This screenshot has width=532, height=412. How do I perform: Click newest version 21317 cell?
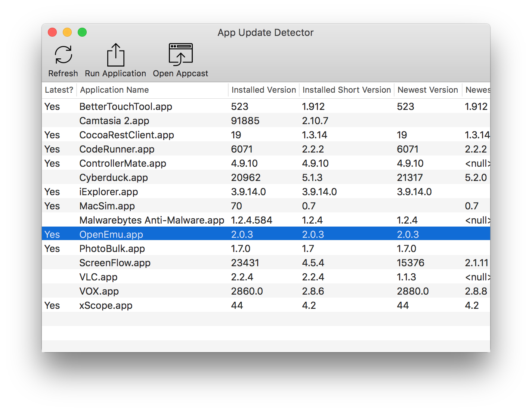[x=410, y=178]
